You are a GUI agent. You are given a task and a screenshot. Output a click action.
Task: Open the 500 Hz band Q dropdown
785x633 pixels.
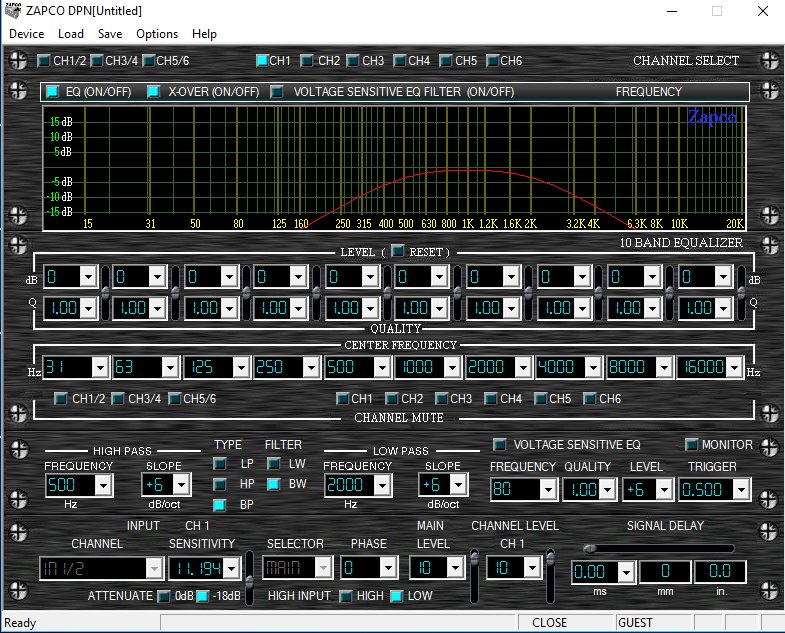coord(370,307)
